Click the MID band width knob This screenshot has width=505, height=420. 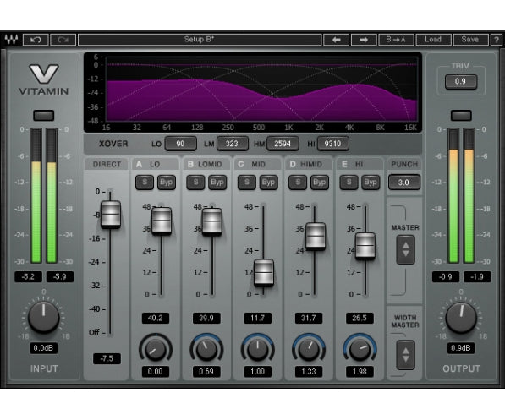[x=258, y=350]
